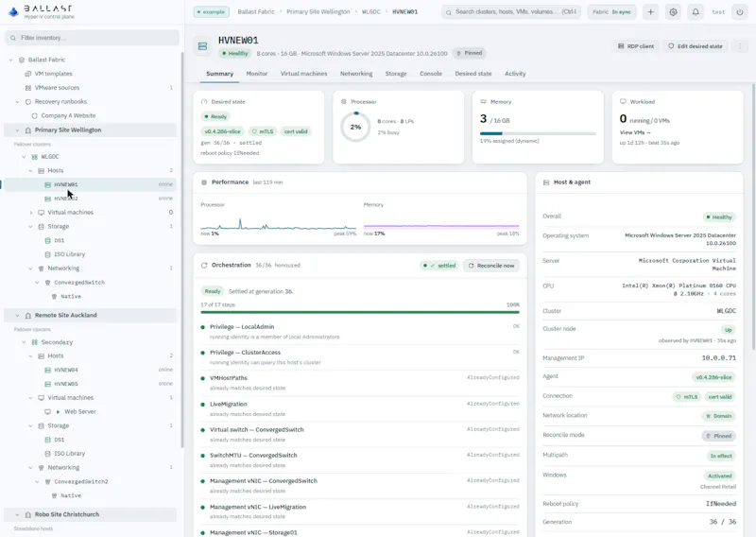Click the RDP client button
This screenshot has width=756, height=537.
635,46
